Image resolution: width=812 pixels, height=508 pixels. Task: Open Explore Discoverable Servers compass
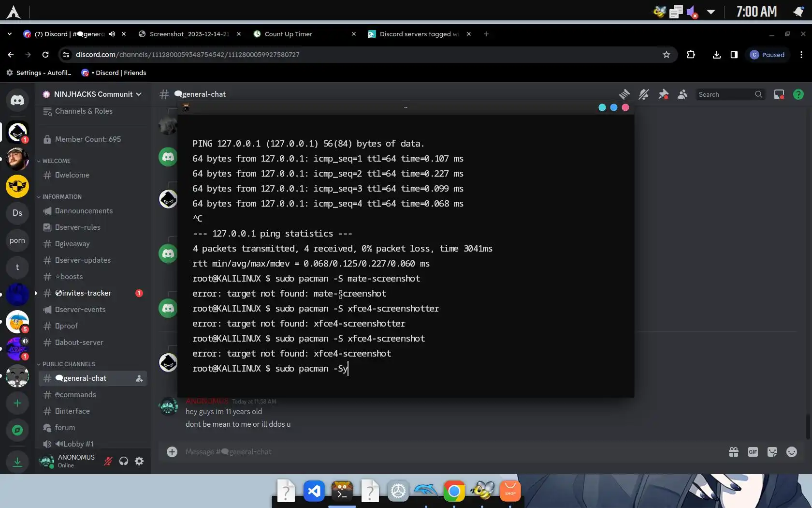pos(17,430)
